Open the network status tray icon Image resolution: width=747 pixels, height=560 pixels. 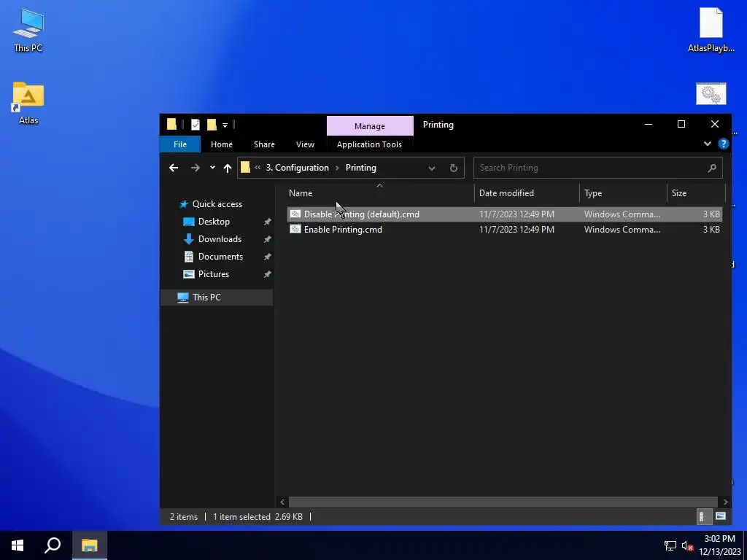coord(670,545)
